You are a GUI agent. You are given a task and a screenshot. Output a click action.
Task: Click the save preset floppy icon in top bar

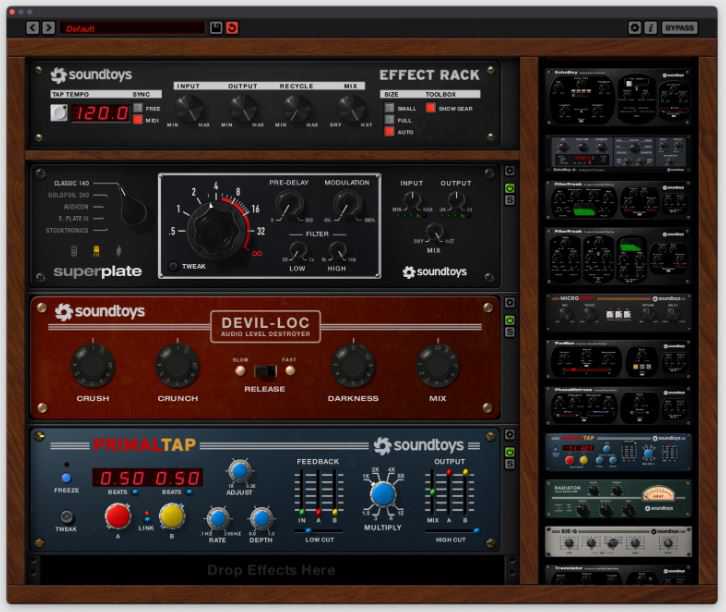click(x=216, y=28)
